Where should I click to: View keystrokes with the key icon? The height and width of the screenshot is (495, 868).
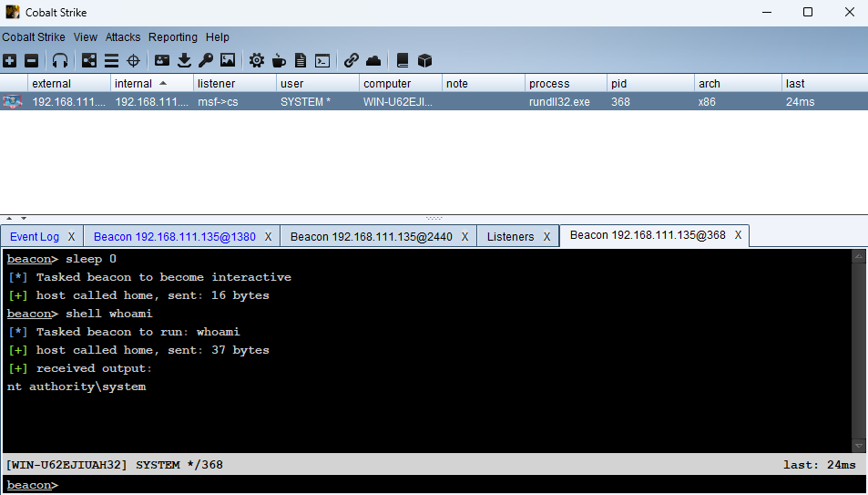coord(206,60)
